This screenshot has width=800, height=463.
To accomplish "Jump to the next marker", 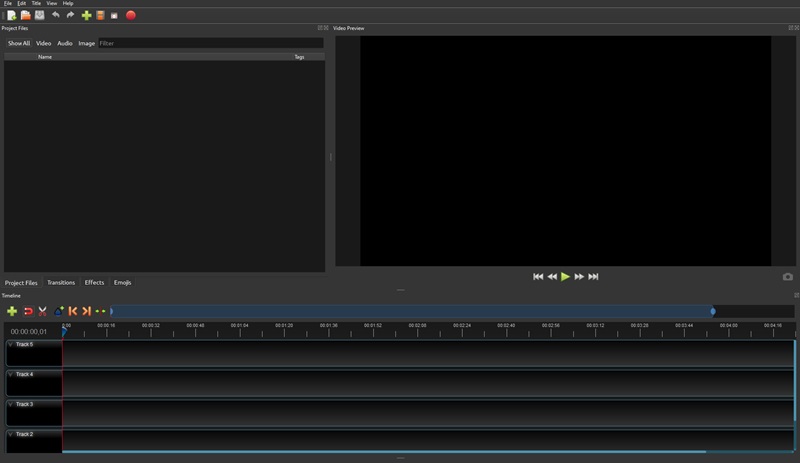I will (x=86, y=311).
